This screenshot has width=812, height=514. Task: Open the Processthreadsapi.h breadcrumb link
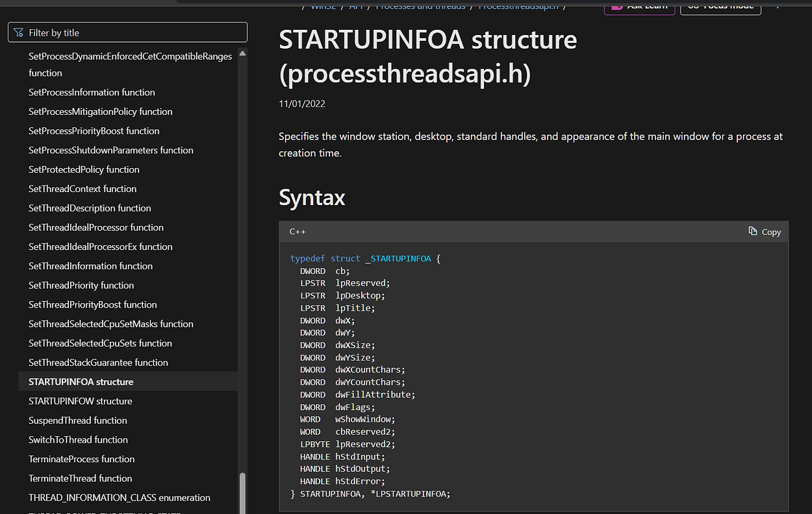[518, 6]
